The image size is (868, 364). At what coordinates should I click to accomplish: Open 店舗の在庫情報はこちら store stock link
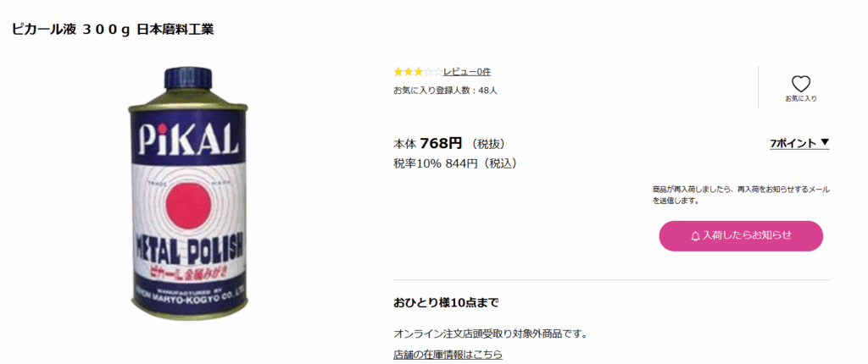pyautogui.click(x=448, y=354)
